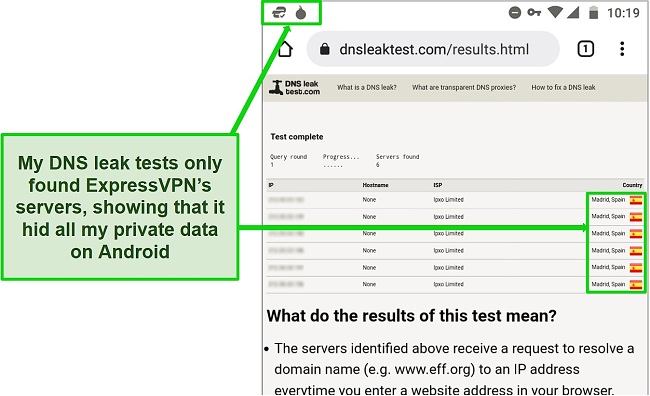Click the IP column header
The image size is (650, 396).
[x=271, y=185]
